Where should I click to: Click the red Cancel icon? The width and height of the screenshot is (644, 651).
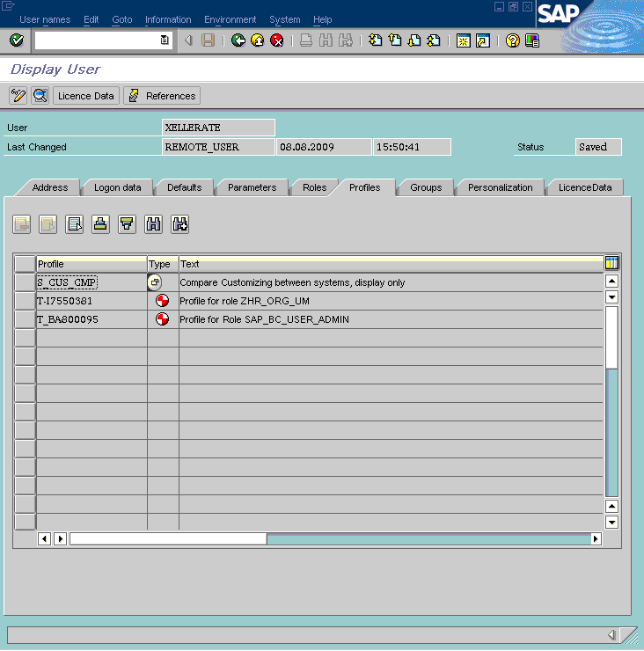click(277, 40)
